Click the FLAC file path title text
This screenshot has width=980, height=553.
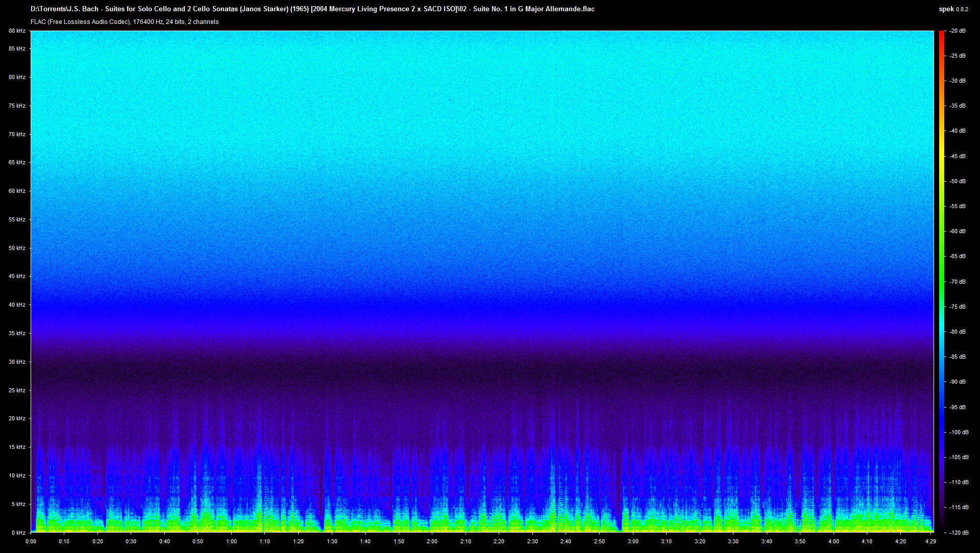(x=312, y=9)
